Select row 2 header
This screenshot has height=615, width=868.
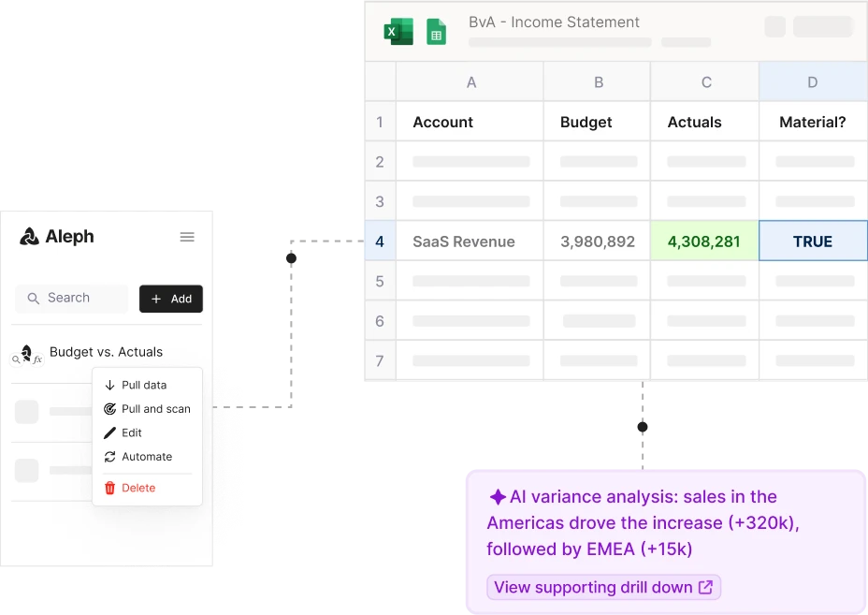click(x=380, y=162)
